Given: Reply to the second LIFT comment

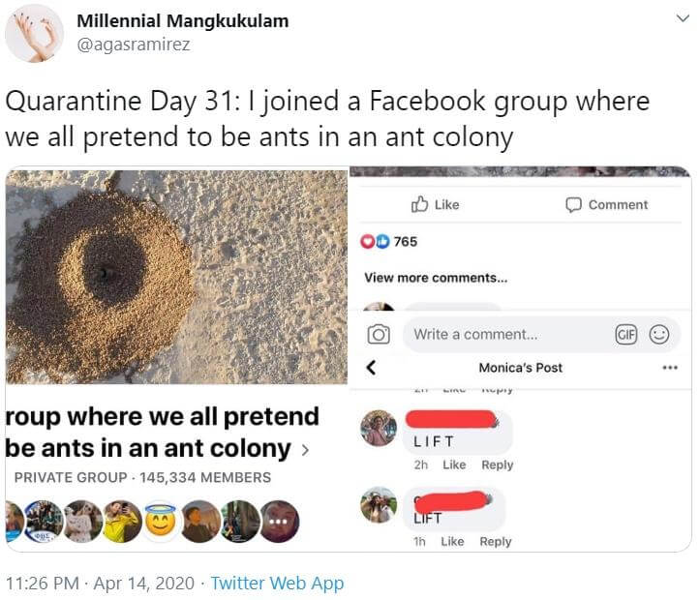Looking at the screenshot, I should (495, 541).
